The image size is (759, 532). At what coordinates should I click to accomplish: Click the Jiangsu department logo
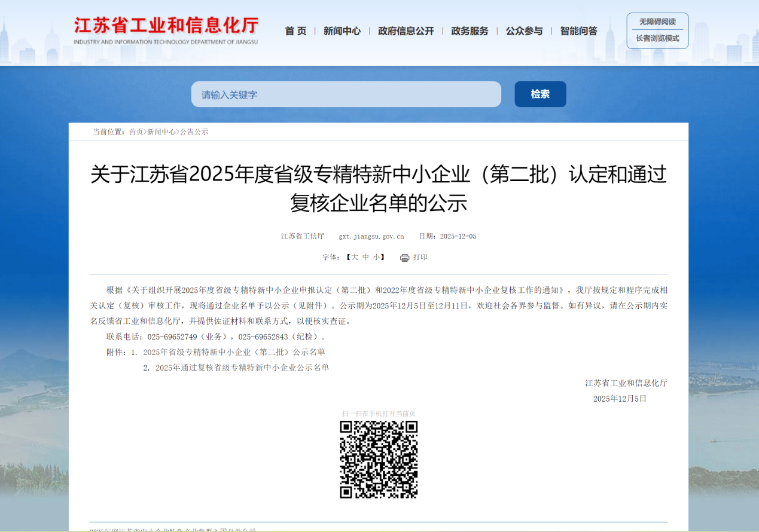click(x=166, y=30)
